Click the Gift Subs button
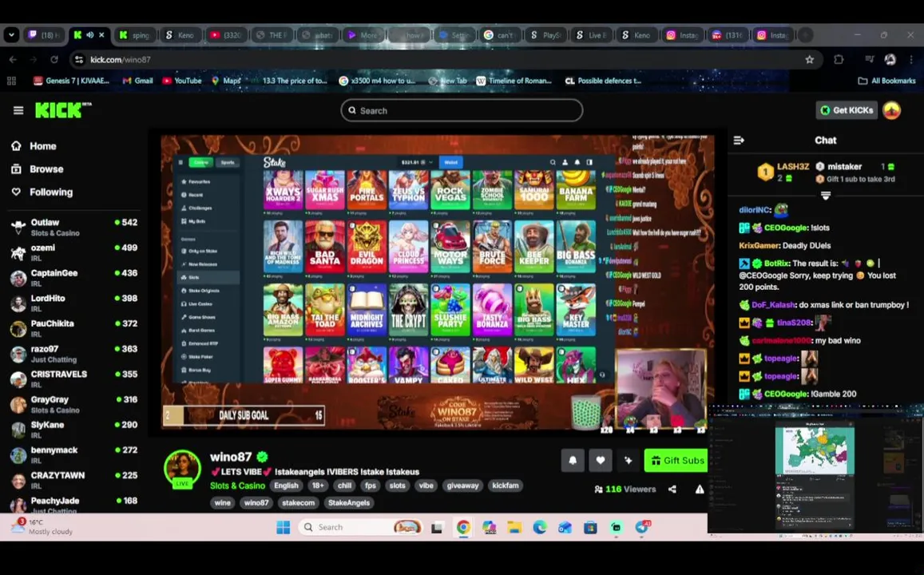Screen dimensions: 924x575 tap(676, 460)
